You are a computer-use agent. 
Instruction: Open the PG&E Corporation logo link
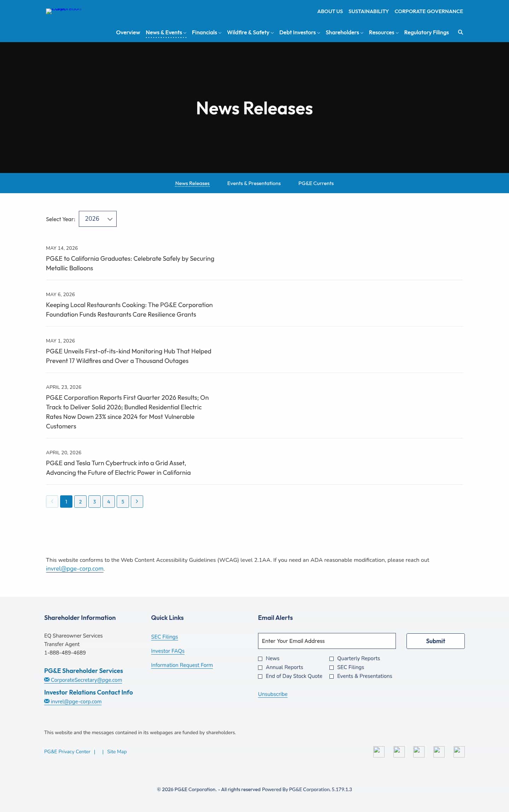point(64,11)
